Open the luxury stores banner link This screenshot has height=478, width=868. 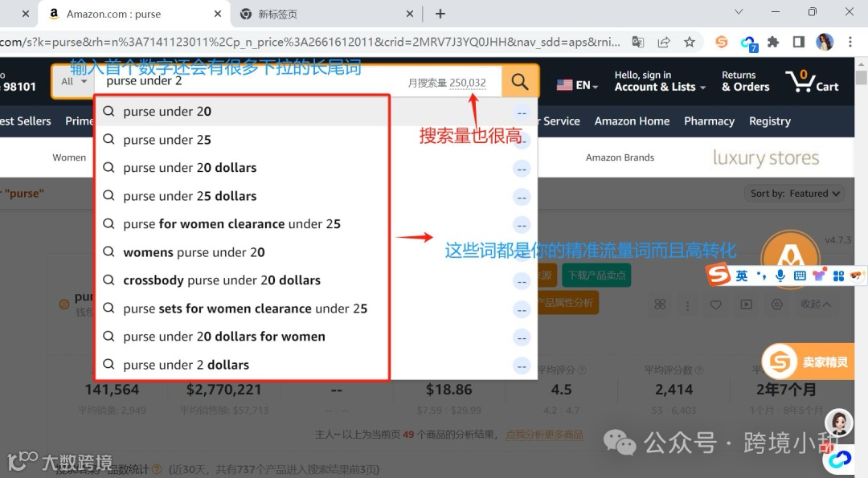766,158
